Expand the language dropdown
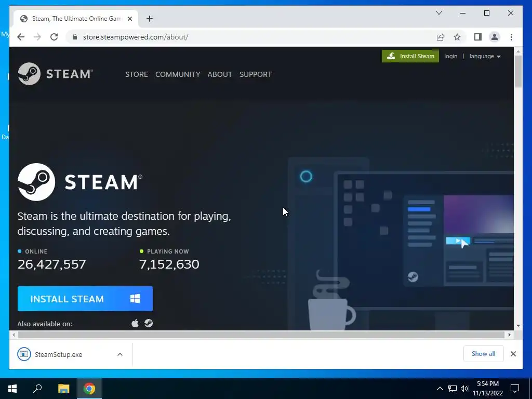Image resolution: width=532 pixels, height=399 pixels. (x=485, y=56)
